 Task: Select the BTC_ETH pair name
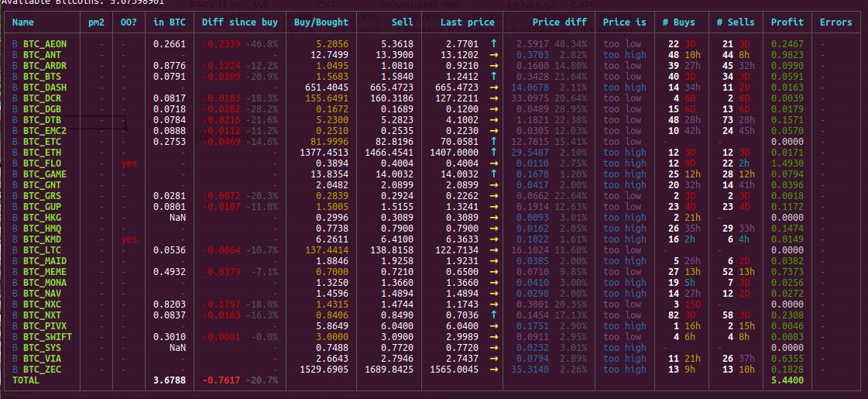click(42, 153)
